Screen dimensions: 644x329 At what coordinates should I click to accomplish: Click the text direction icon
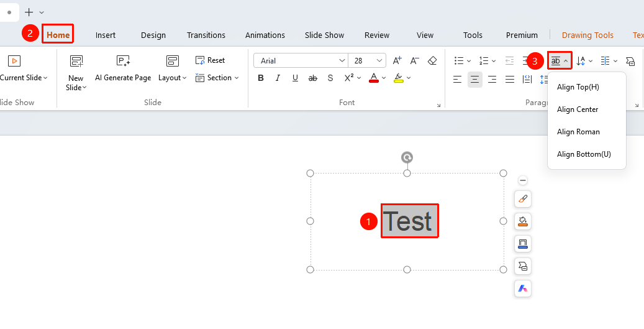581,61
